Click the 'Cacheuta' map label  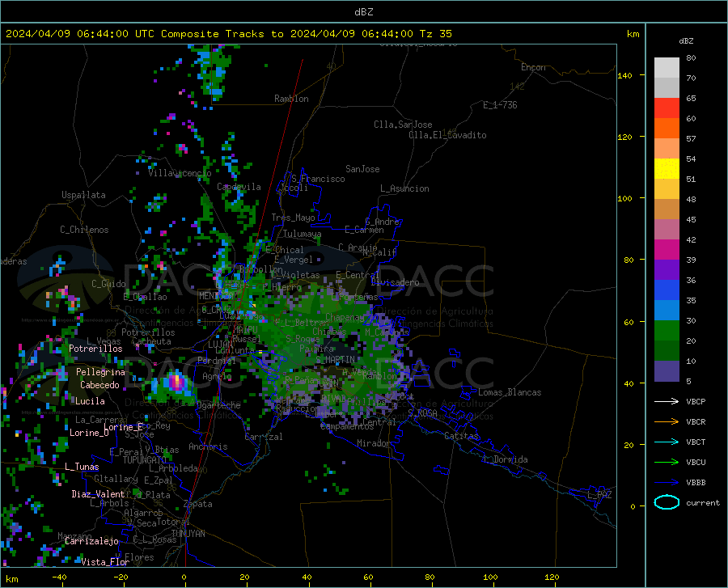tap(151, 341)
